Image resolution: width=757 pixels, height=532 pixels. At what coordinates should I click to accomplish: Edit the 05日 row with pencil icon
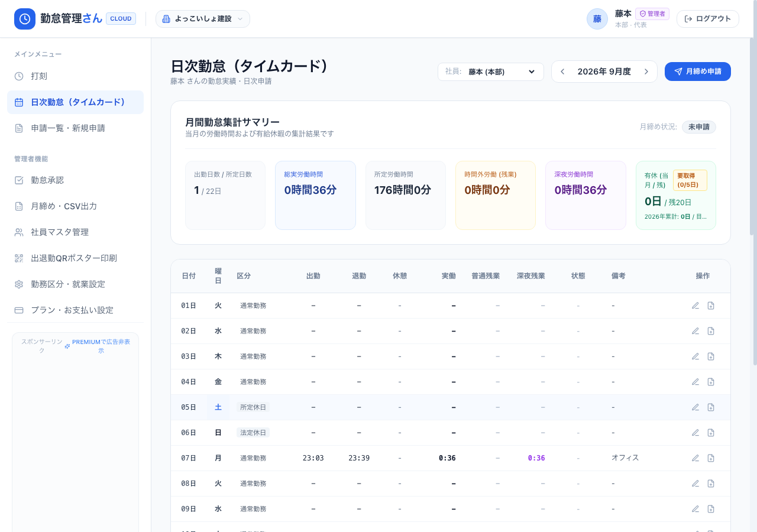tap(695, 407)
